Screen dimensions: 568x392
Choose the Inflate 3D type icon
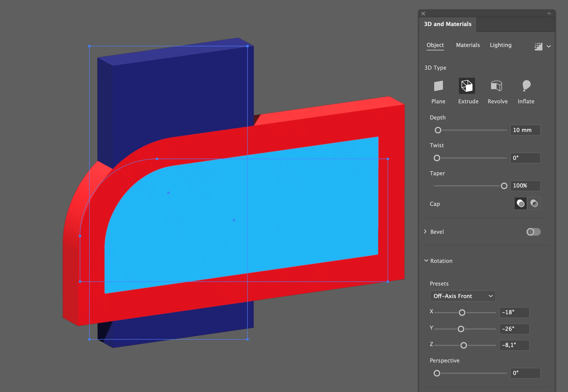[526, 86]
